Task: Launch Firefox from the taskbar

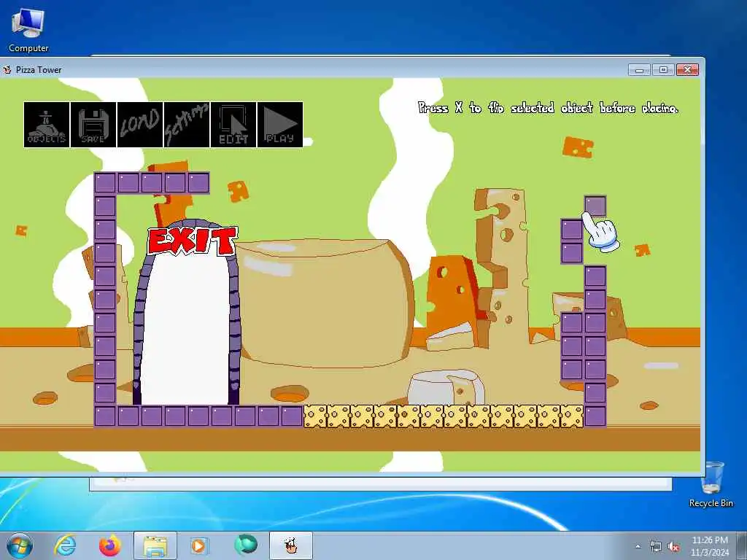Action: [x=110, y=545]
